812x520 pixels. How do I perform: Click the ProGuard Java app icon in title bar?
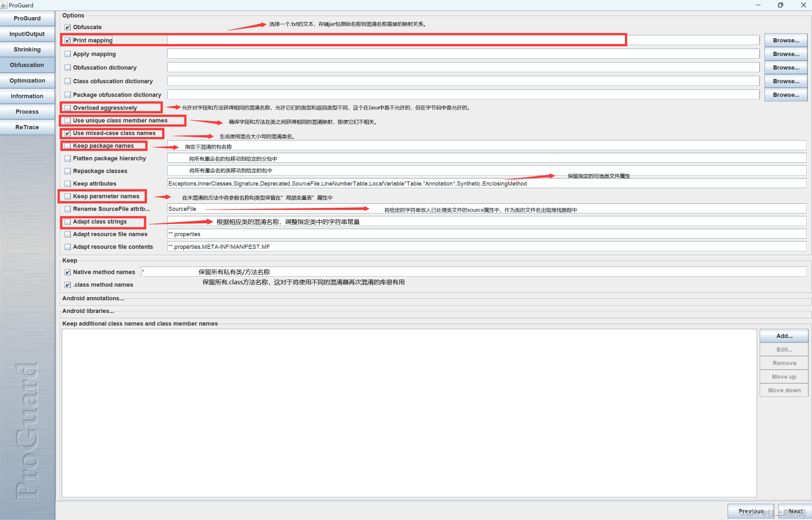[x=4, y=5]
